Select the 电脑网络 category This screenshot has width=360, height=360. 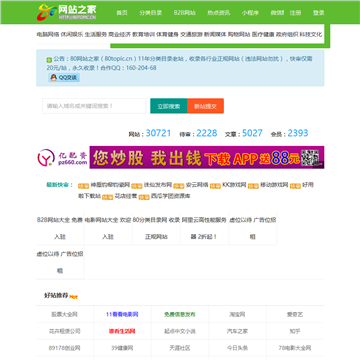(x=48, y=34)
